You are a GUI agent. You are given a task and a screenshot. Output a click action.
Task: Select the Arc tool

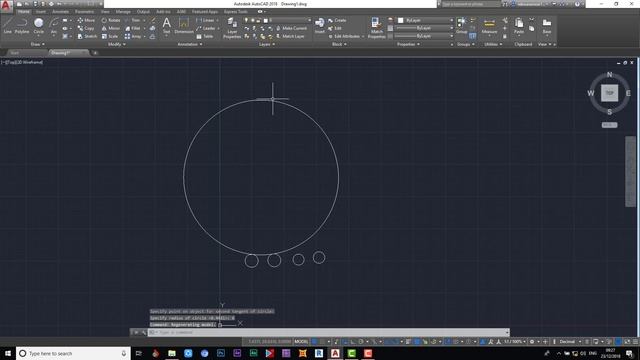pos(53,26)
